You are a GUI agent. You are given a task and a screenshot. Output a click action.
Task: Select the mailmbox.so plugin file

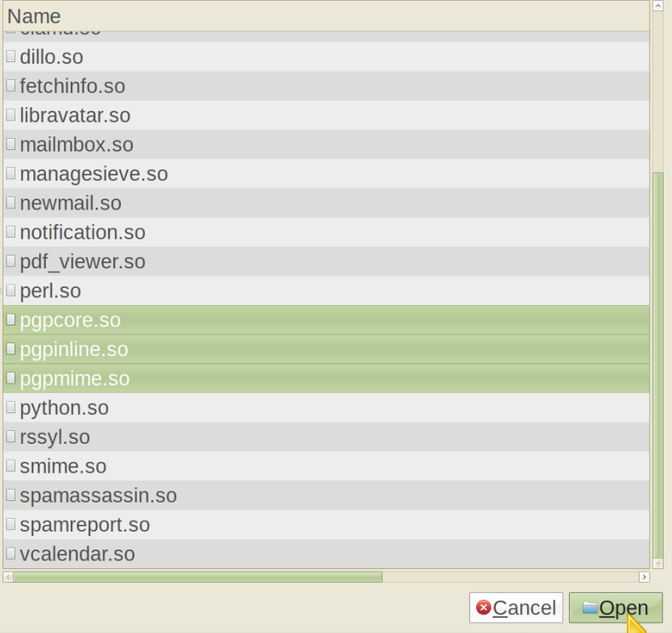pos(77,145)
